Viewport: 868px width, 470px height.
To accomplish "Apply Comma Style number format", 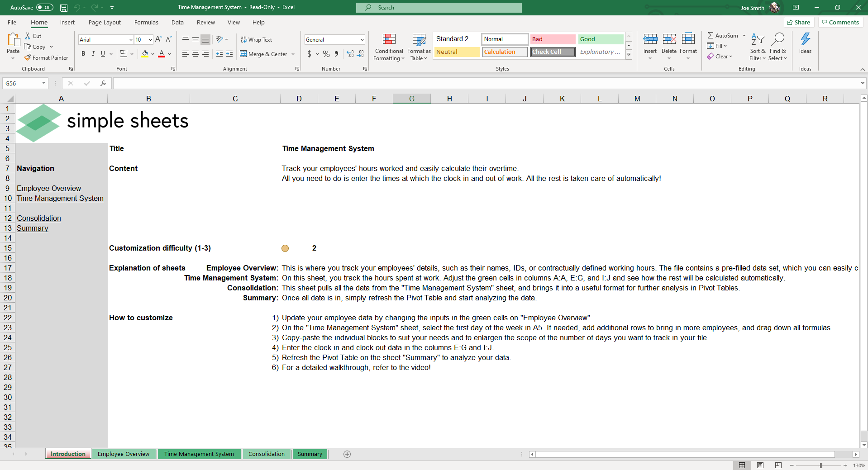I will 336,54.
